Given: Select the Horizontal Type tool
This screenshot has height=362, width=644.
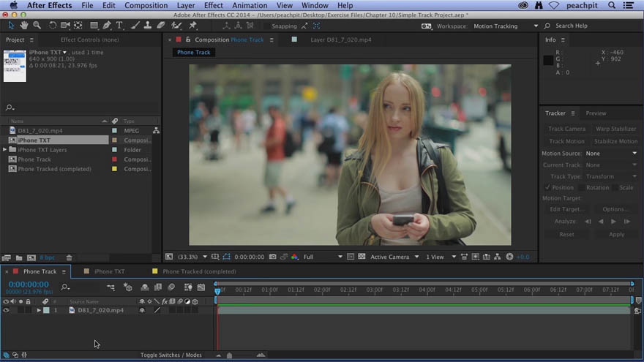Looking at the screenshot, I should tap(119, 26).
